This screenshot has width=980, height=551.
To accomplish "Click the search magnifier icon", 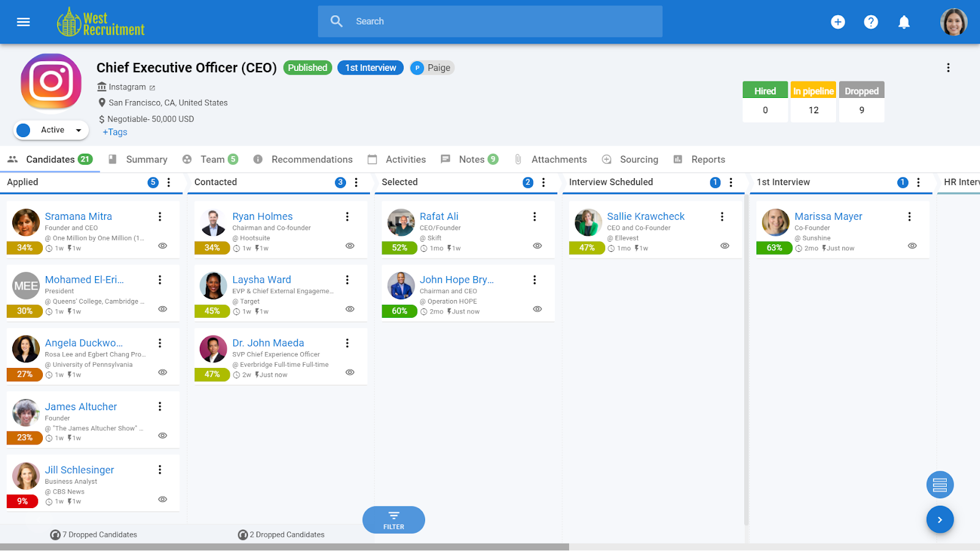I will 336,21.
